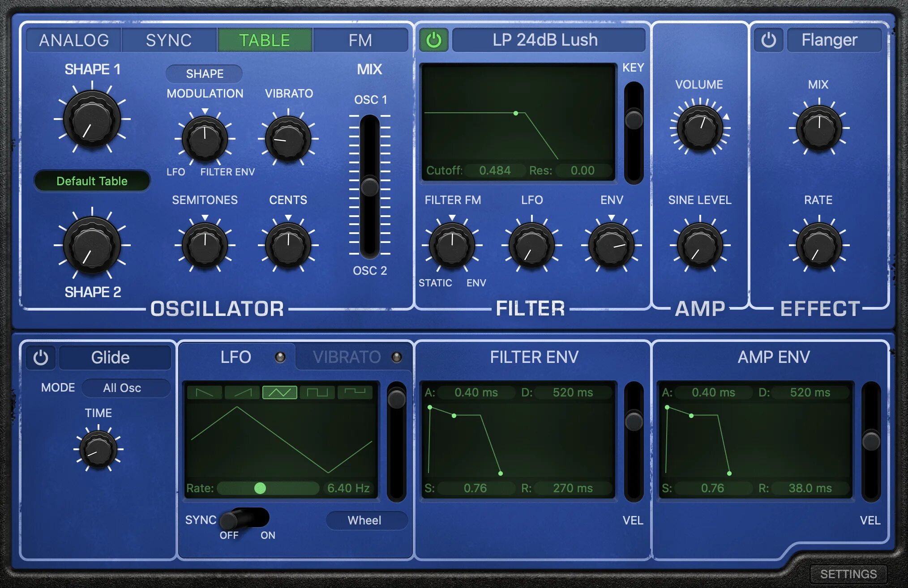Click the VIBRATO tab indicator LED
The height and width of the screenshot is (588, 908).
(x=397, y=357)
